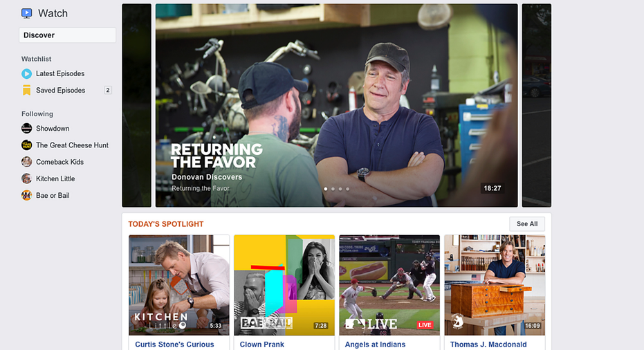Image resolution: width=644 pixels, height=350 pixels.
Task: Select the Discover tab
Action: 67,35
